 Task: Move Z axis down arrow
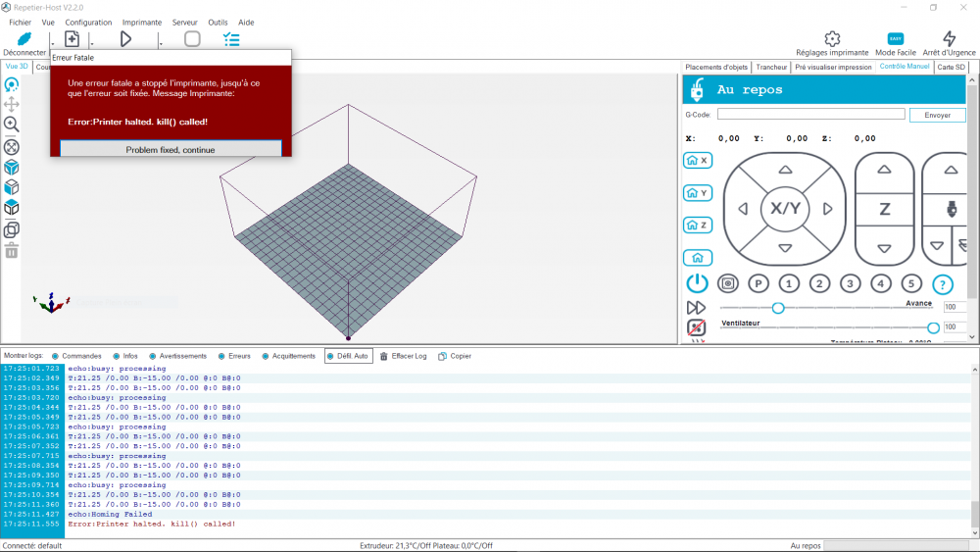884,248
